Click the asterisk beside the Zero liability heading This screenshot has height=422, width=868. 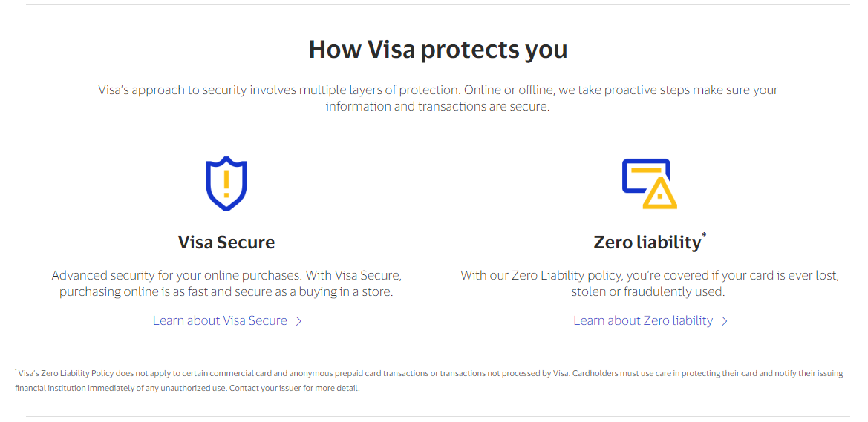[x=704, y=235]
